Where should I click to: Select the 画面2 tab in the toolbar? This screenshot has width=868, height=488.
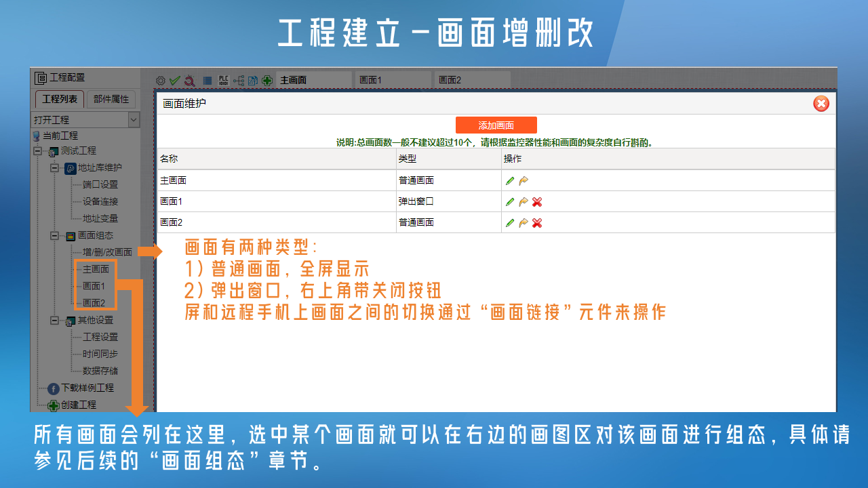tap(471, 80)
